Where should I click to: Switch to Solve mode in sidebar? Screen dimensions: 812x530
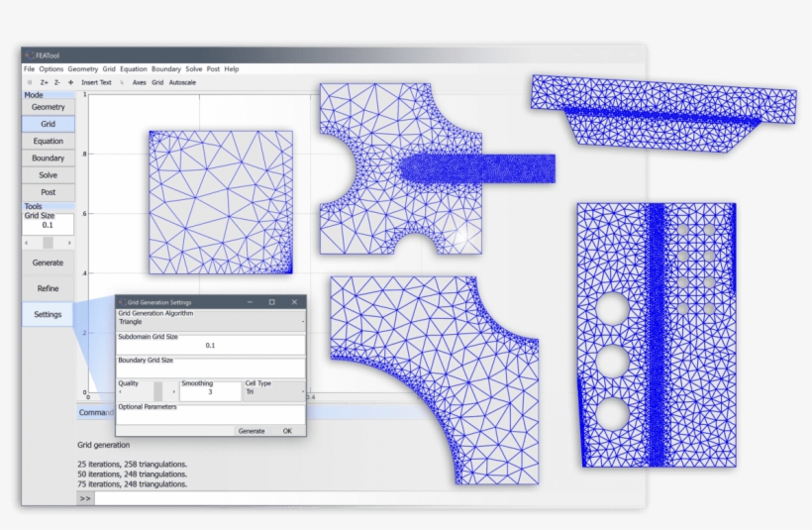pos(49,175)
